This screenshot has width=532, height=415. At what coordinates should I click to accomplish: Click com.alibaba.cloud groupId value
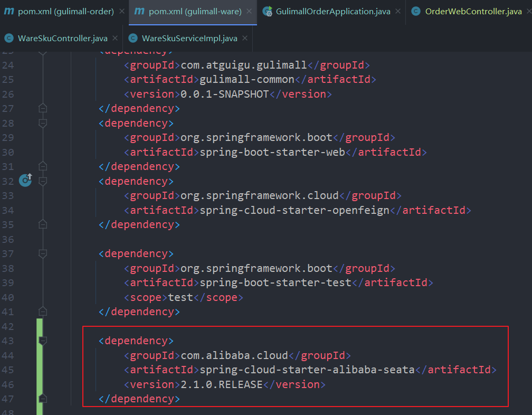pos(234,355)
